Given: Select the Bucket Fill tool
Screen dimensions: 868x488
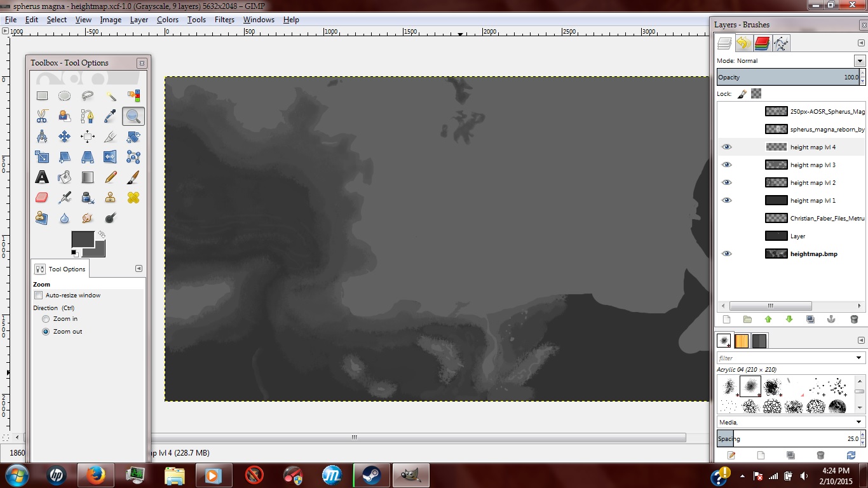Looking at the screenshot, I should pos(64,177).
